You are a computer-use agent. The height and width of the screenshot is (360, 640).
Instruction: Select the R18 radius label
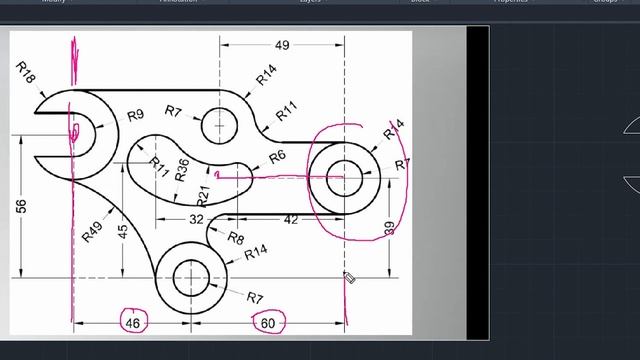26,72
